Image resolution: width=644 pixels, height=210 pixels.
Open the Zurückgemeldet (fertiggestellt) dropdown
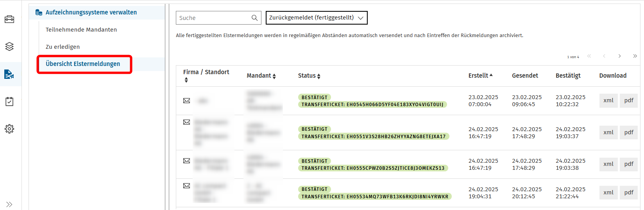pos(317,18)
